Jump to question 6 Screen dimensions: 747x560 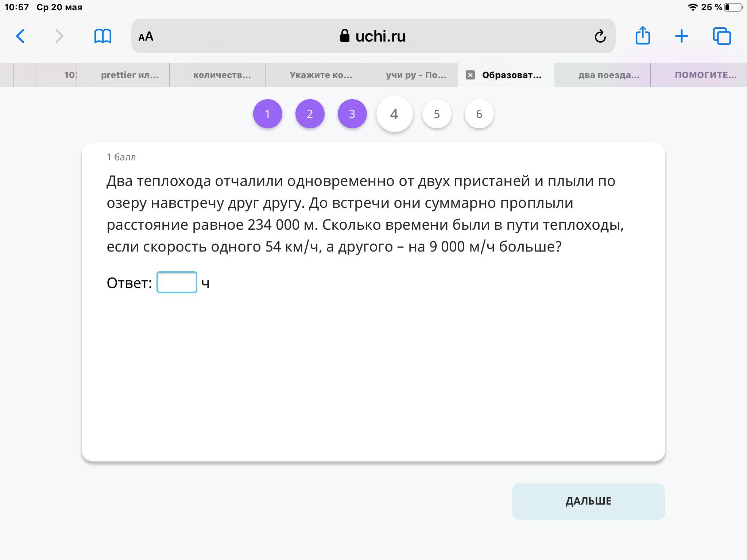tap(479, 114)
